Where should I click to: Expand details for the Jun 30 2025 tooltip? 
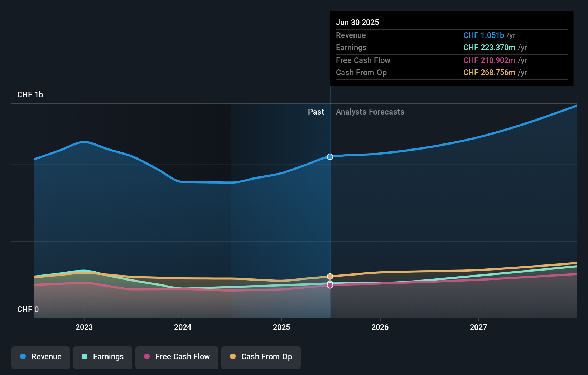(x=357, y=22)
